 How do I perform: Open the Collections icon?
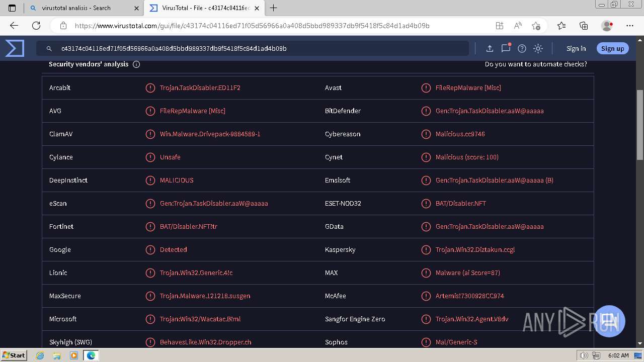(x=584, y=26)
